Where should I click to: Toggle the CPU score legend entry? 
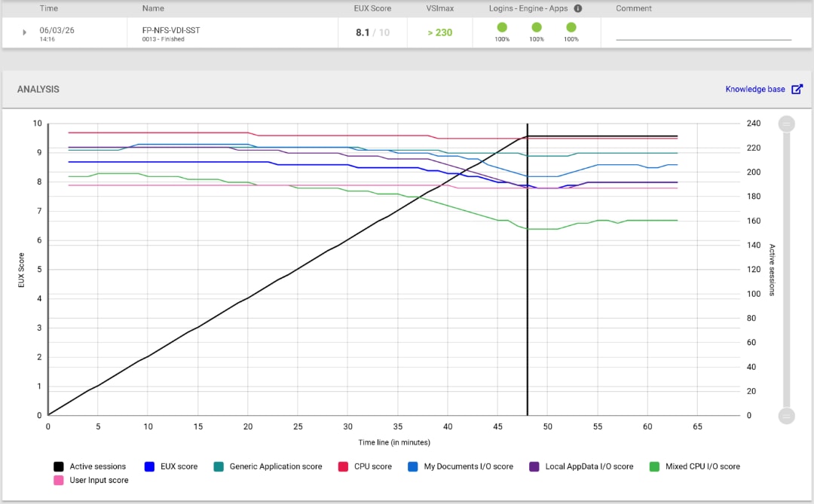365,466
